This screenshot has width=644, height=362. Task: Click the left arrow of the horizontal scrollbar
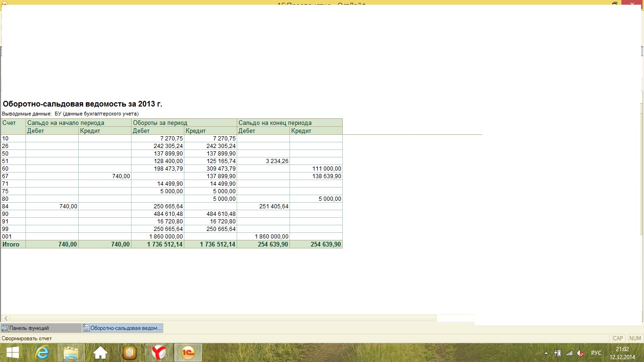coord(6,319)
